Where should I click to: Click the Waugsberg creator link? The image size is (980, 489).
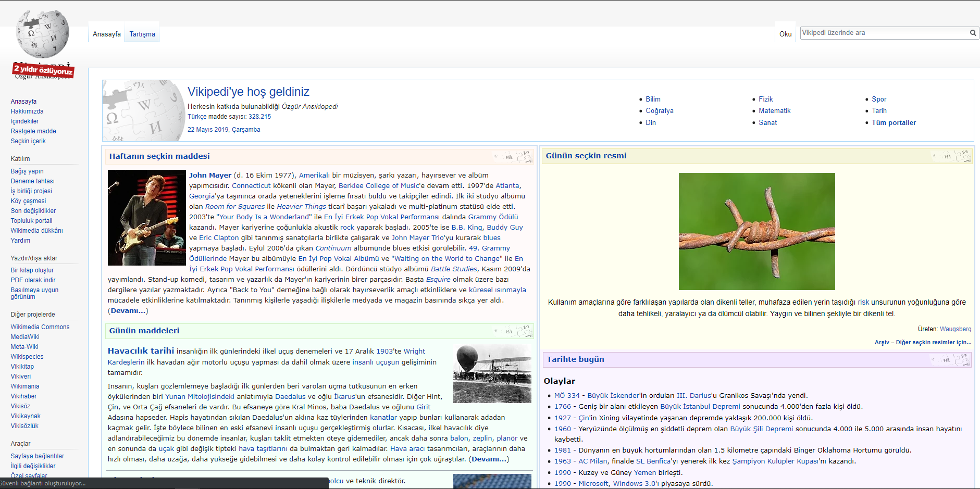(955, 329)
